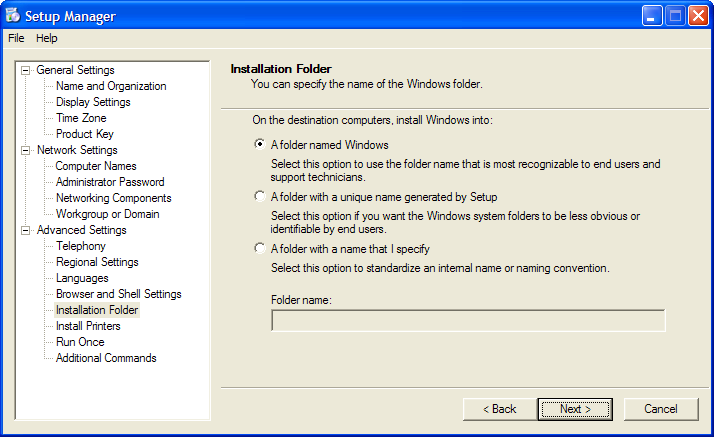The width and height of the screenshot is (714, 437).
Task: Go to Install Printers page
Action: click(x=88, y=326)
